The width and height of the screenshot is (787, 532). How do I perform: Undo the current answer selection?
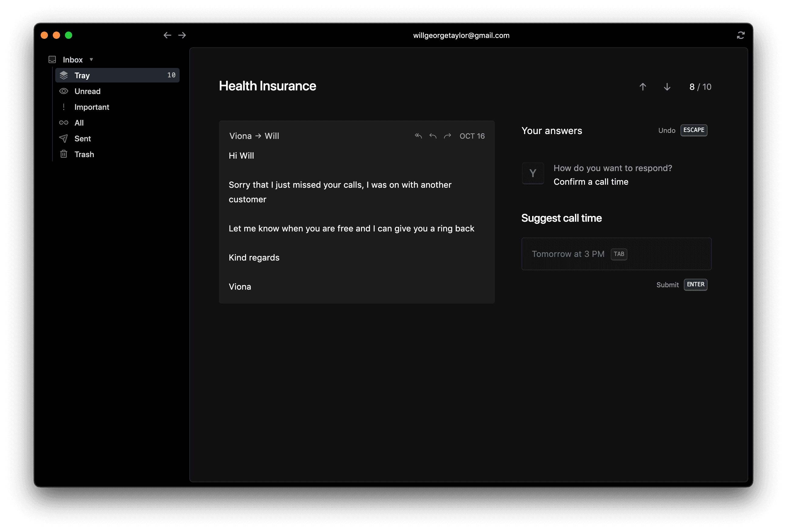(x=667, y=130)
